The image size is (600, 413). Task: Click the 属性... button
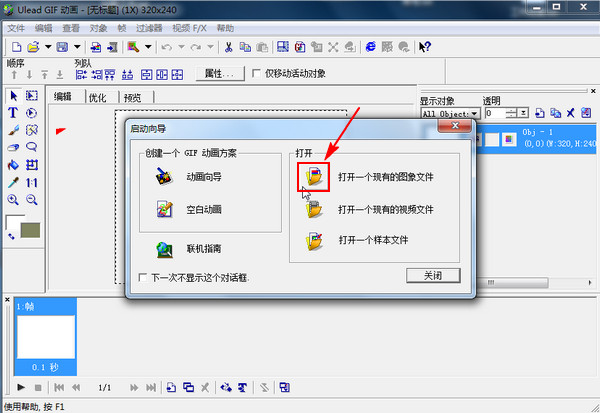(x=220, y=73)
